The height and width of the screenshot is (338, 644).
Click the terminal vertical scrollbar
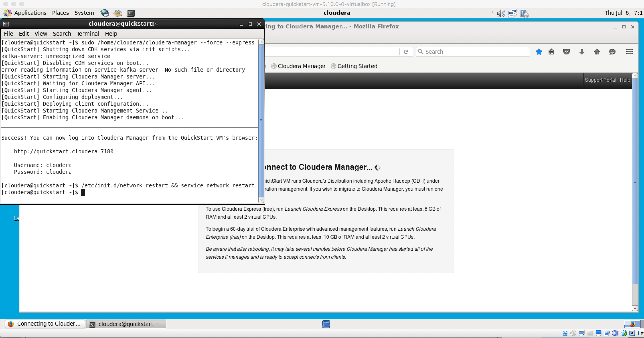pyautogui.click(x=261, y=121)
